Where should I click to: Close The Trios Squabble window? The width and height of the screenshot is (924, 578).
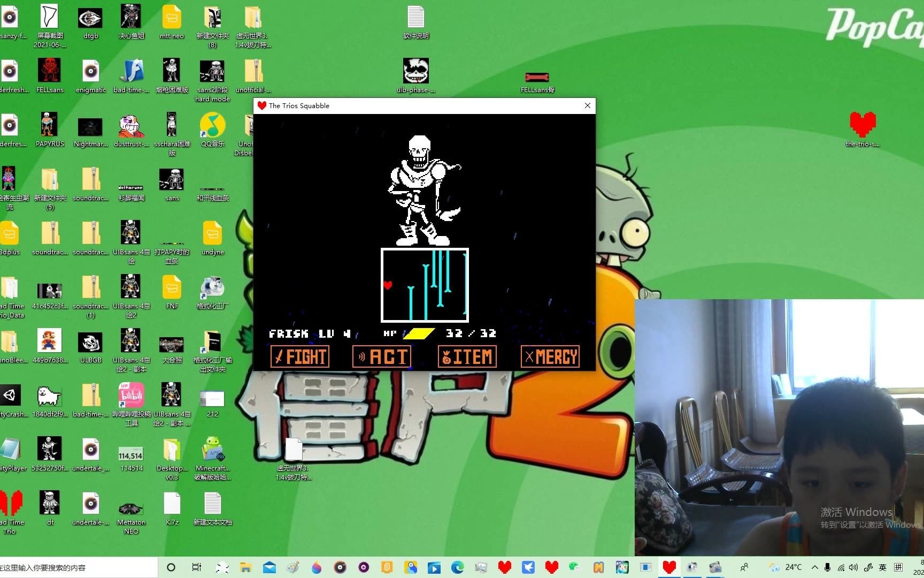(588, 105)
